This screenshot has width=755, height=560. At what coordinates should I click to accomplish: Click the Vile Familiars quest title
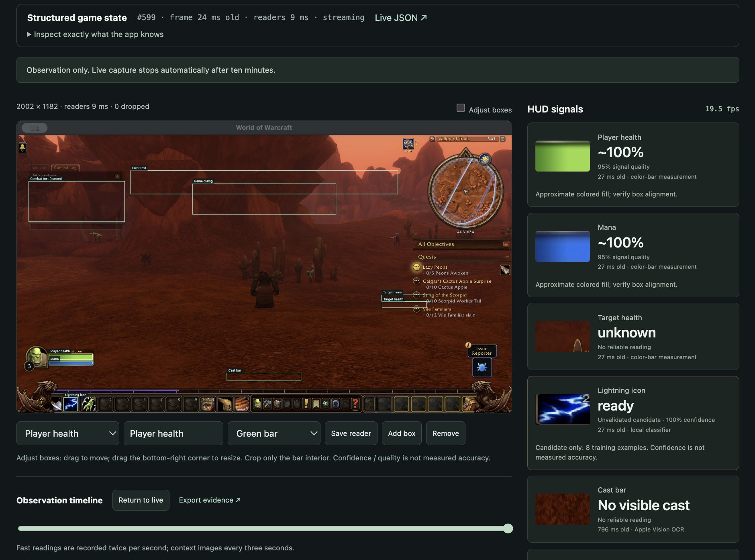pos(437,309)
